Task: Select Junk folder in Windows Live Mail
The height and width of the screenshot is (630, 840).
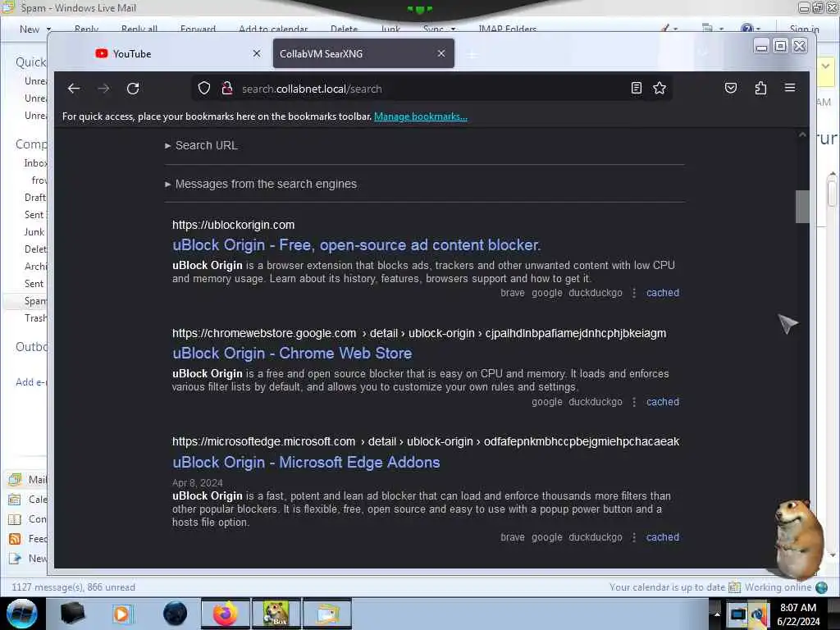Action: pyautogui.click(x=34, y=231)
